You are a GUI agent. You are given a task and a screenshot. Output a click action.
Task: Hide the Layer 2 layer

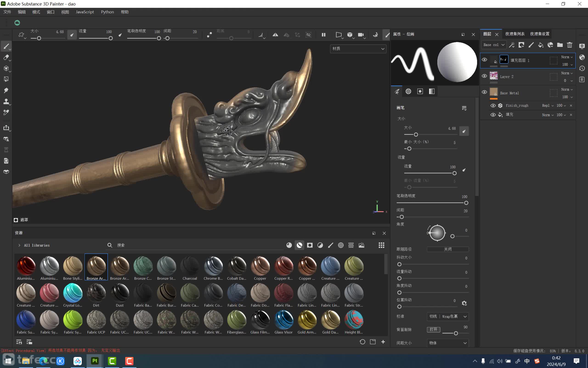484,76
